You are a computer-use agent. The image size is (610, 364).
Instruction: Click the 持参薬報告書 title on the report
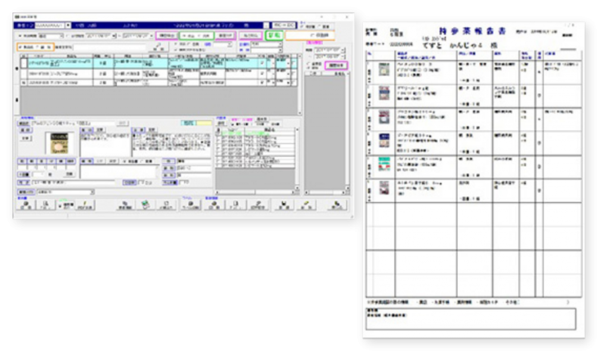pyautogui.click(x=472, y=32)
